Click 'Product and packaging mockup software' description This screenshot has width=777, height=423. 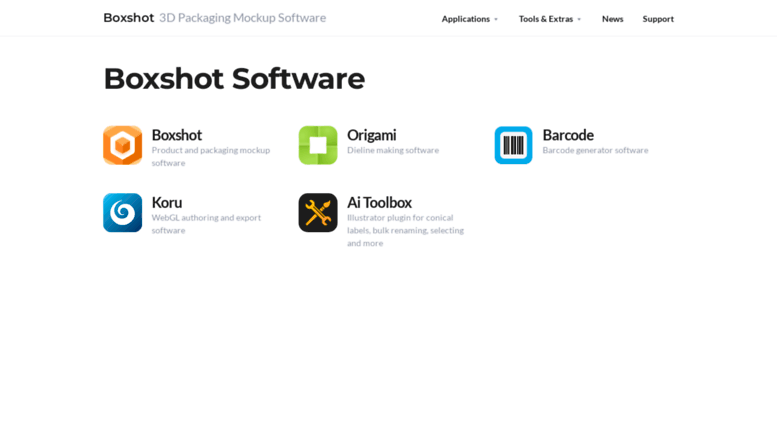point(211,157)
